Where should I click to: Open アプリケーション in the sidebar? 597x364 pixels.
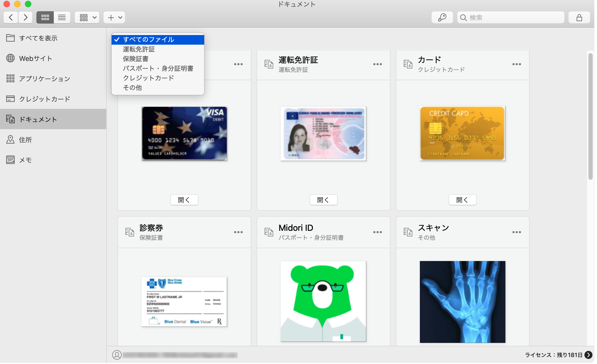[53, 79]
